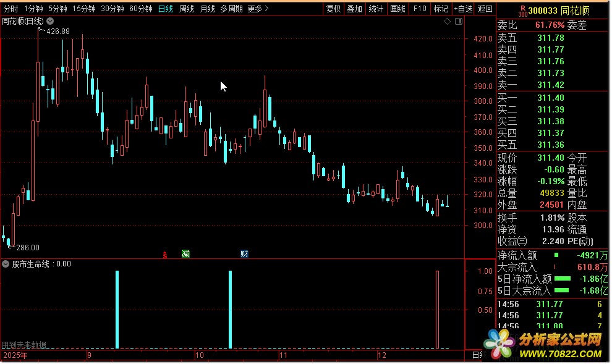Click the October cyan signal bar
Viewport: 612px width, 364px height.
(x=231, y=310)
